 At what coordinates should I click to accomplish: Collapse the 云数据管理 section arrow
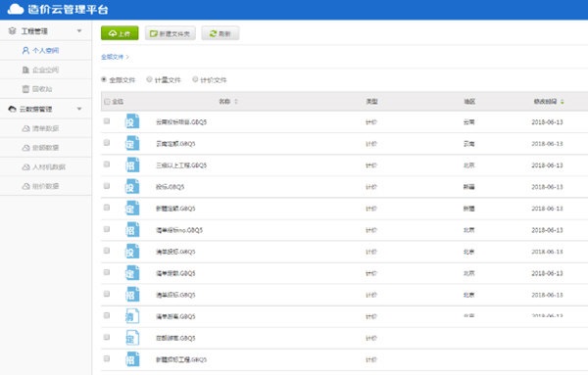click(x=79, y=109)
